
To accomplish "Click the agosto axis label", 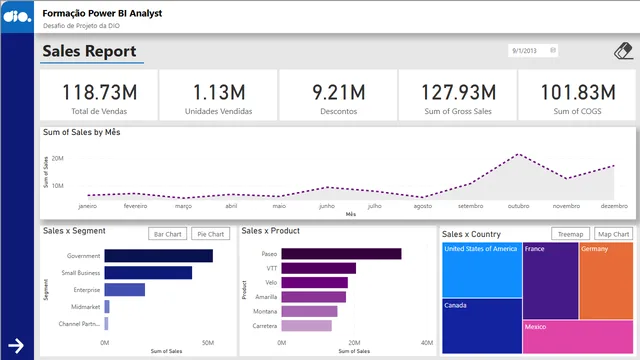I will coord(423,206).
